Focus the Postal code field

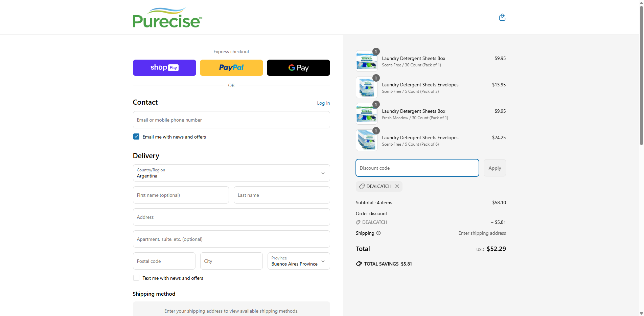tap(164, 261)
